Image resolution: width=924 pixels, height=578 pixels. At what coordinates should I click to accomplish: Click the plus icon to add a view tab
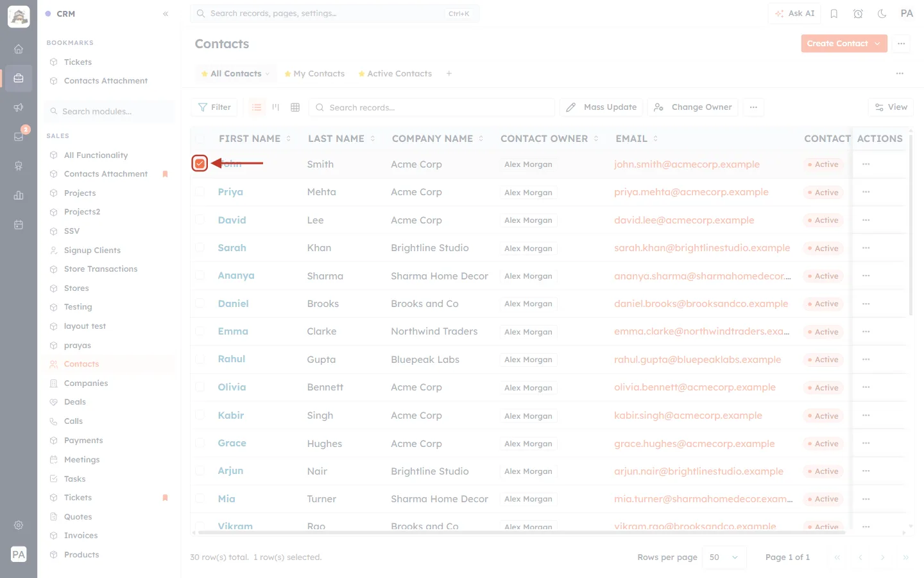coord(449,74)
